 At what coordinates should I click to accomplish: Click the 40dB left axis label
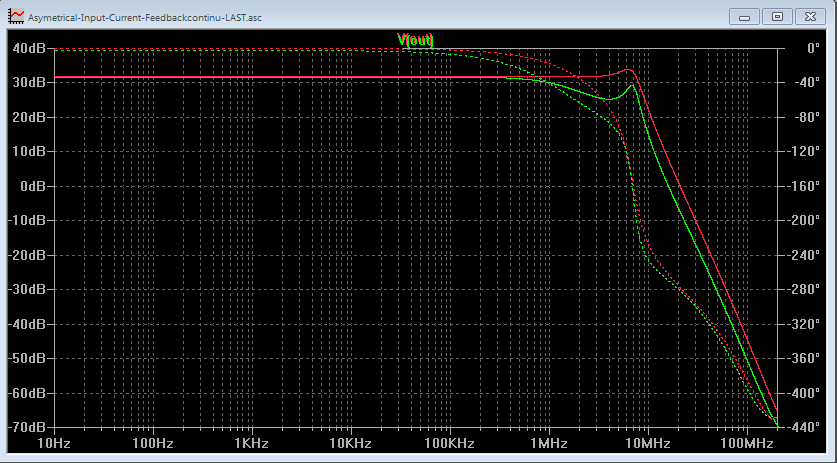[29, 49]
